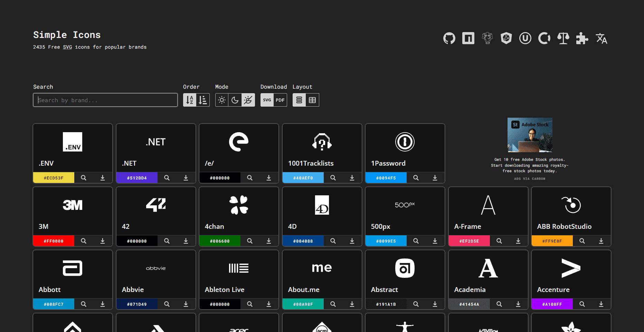
Task: Open the ADS VIA CARBON link
Action: click(530, 179)
